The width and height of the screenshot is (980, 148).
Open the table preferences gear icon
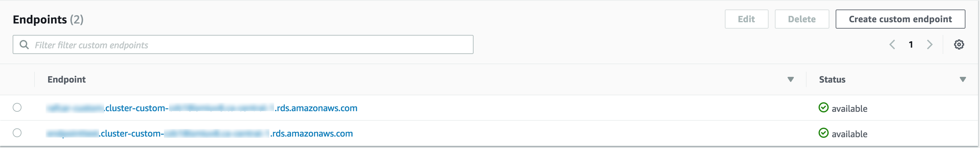959,45
